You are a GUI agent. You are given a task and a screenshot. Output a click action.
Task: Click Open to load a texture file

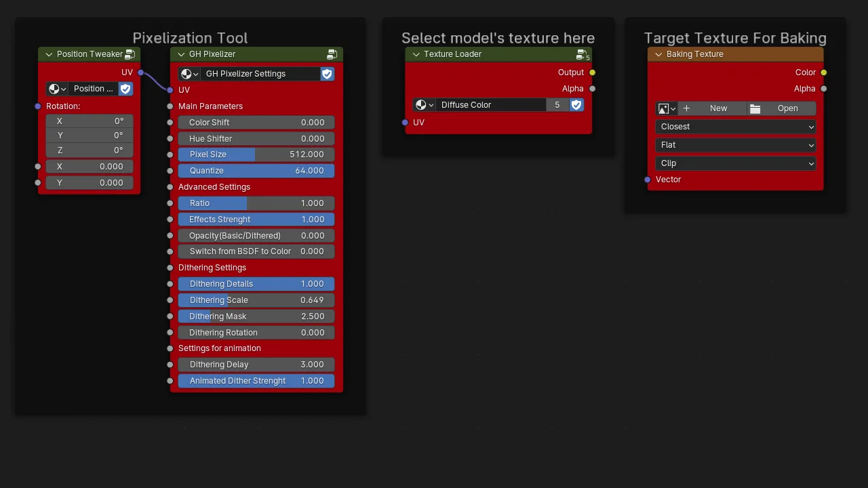click(787, 108)
